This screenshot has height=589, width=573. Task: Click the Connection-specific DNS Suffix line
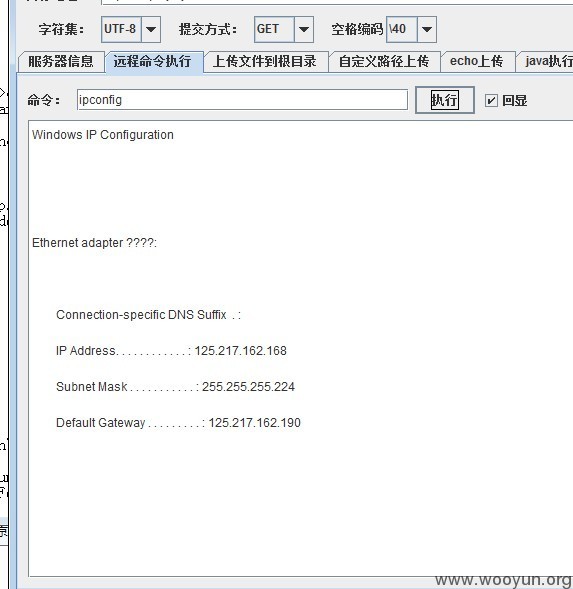coord(148,315)
